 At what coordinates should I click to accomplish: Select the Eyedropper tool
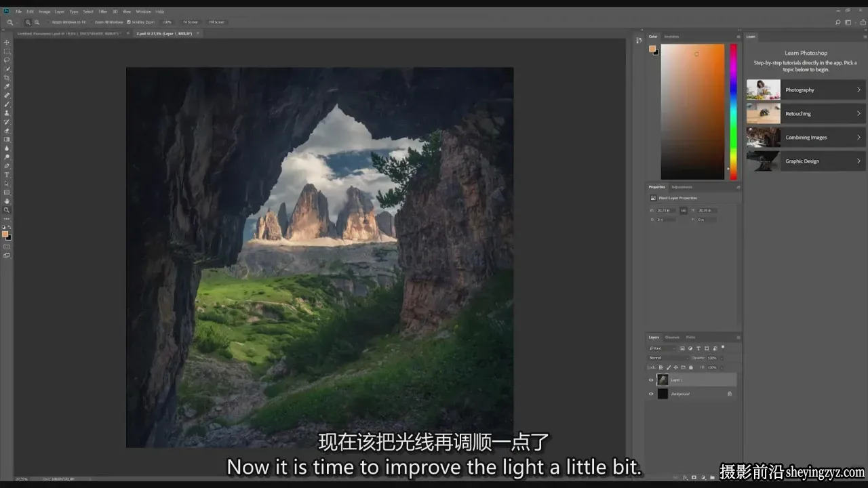[x=7, y=85]
